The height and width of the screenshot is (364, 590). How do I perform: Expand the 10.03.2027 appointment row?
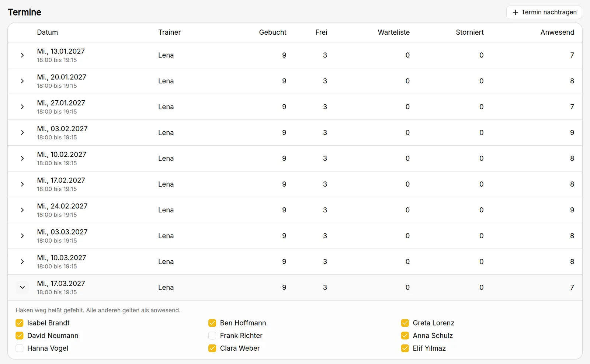22,262
